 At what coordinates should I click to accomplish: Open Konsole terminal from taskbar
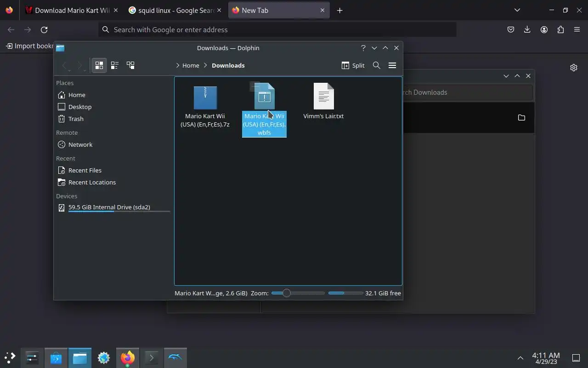coord(152,357)
